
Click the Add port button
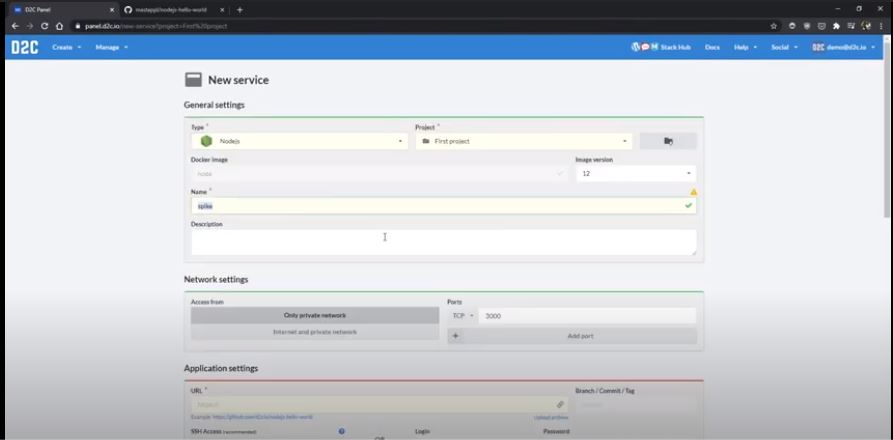(x=572, y=336)
